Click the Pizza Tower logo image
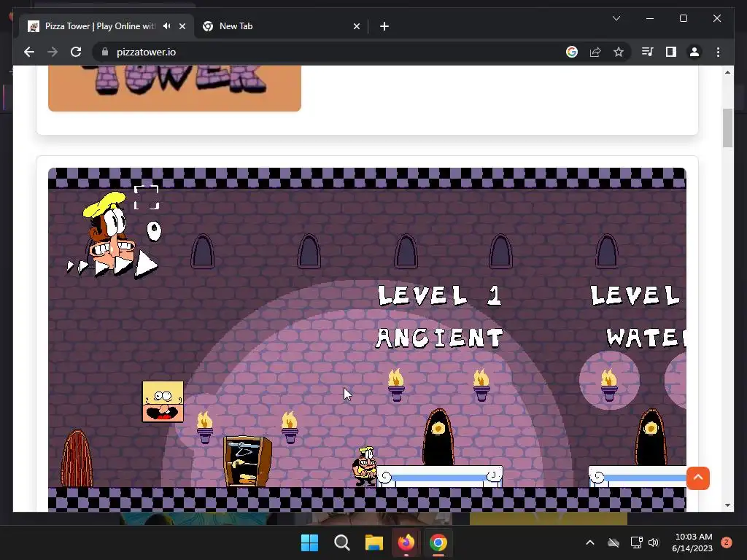Screen dimensions: 747x560 (x=174, y=88)
